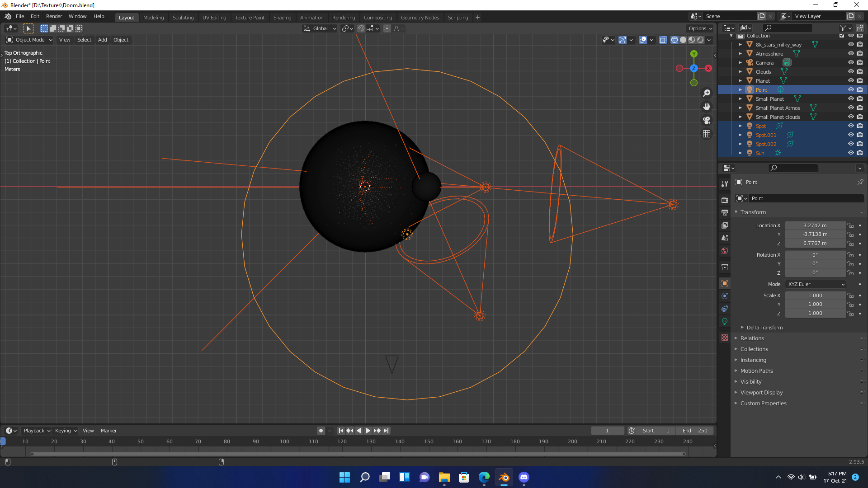
Task: Play the animation forward
Action: [x=368, y=431]
